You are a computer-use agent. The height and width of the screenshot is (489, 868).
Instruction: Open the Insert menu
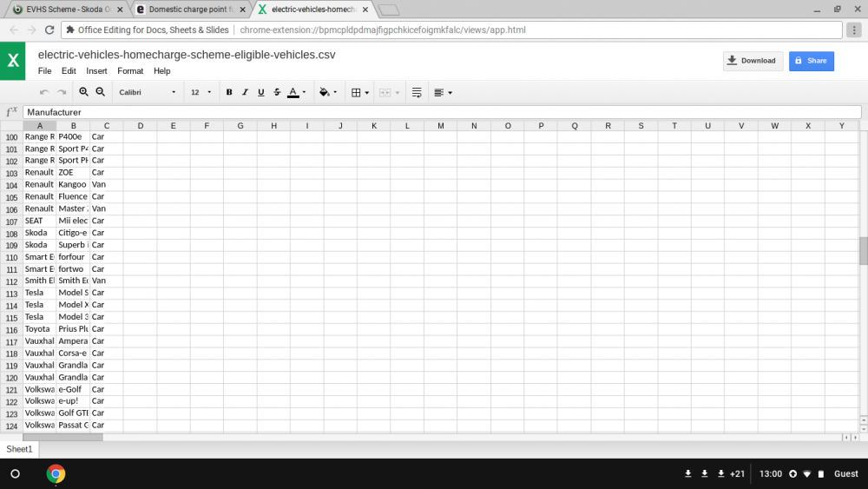96,71
